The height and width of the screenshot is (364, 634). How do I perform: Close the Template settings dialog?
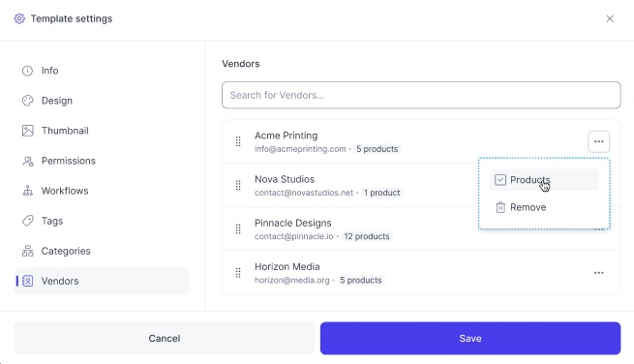coord(610,18)
